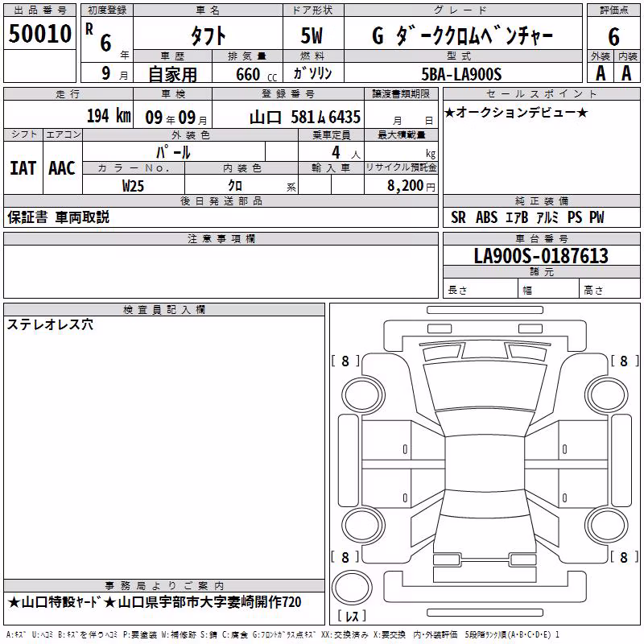Image resolution: width=644 pixels, height=644 pixels.
Task: Click the [レス] label under spare tire
Action: click(x=352, y=616)
